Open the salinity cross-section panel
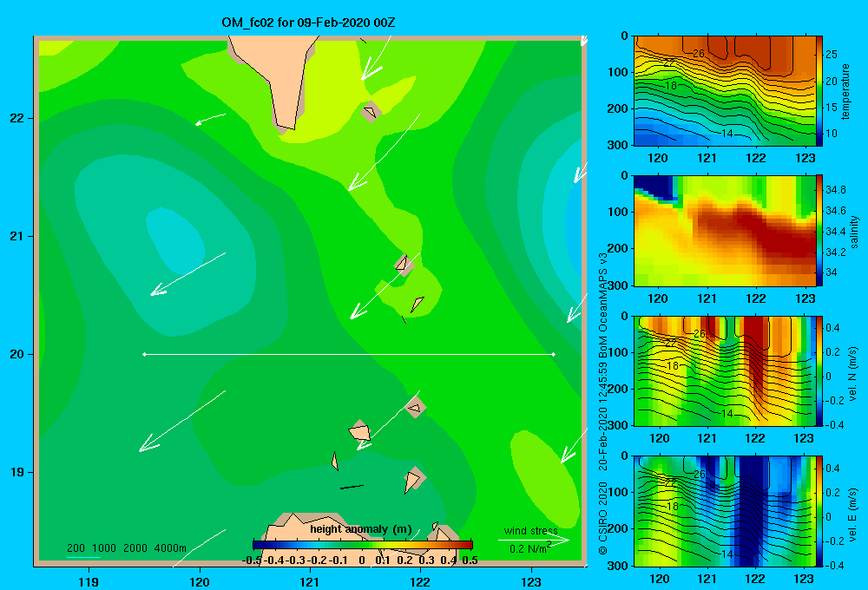868x590 pixels. pyautogui.click(x=725, y=231)
